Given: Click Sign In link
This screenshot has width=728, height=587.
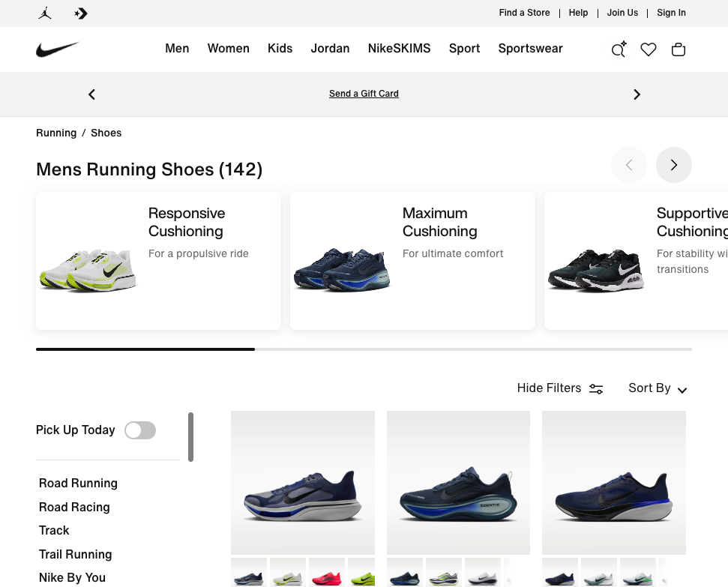Looking at the screenshot, I should coord(671,13).
